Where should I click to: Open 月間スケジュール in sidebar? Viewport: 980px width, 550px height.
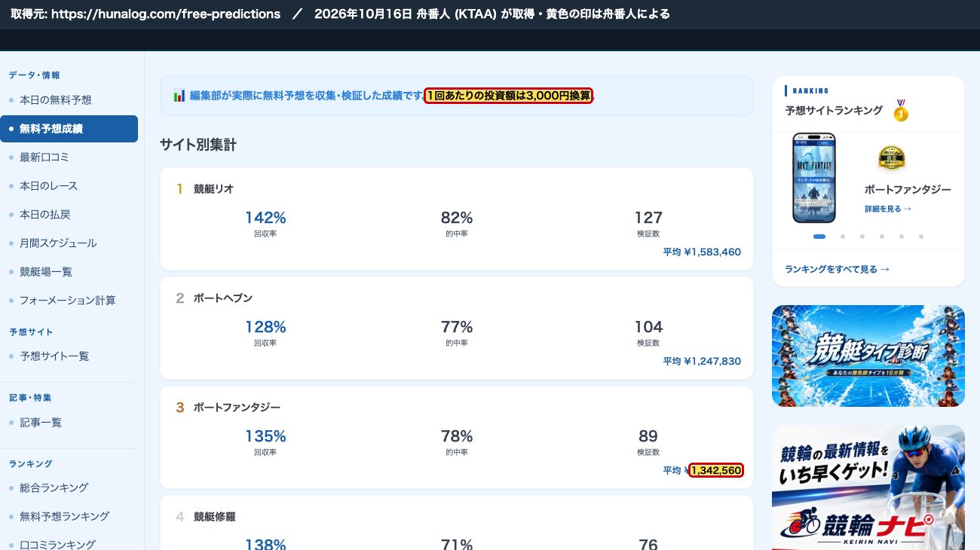pos(58,243)
